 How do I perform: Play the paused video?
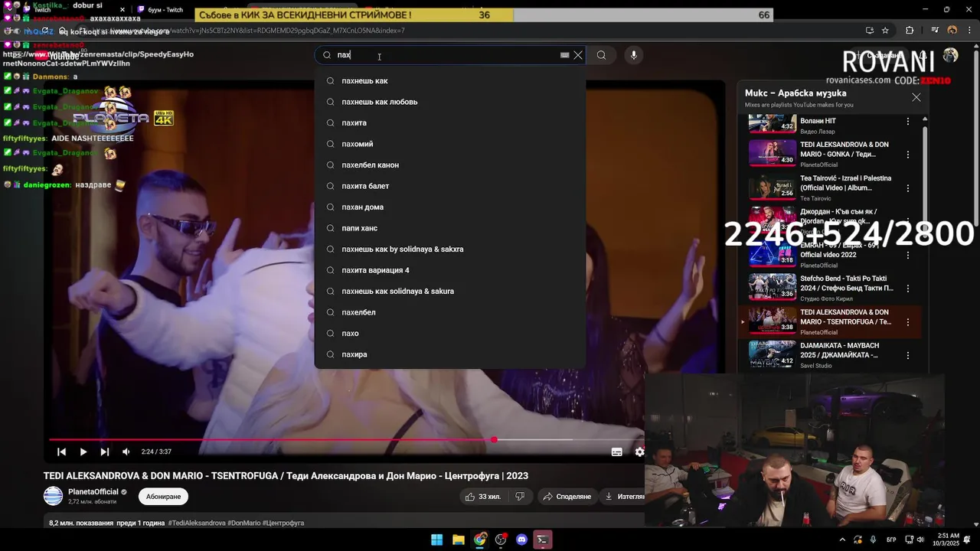coord(83,452)
